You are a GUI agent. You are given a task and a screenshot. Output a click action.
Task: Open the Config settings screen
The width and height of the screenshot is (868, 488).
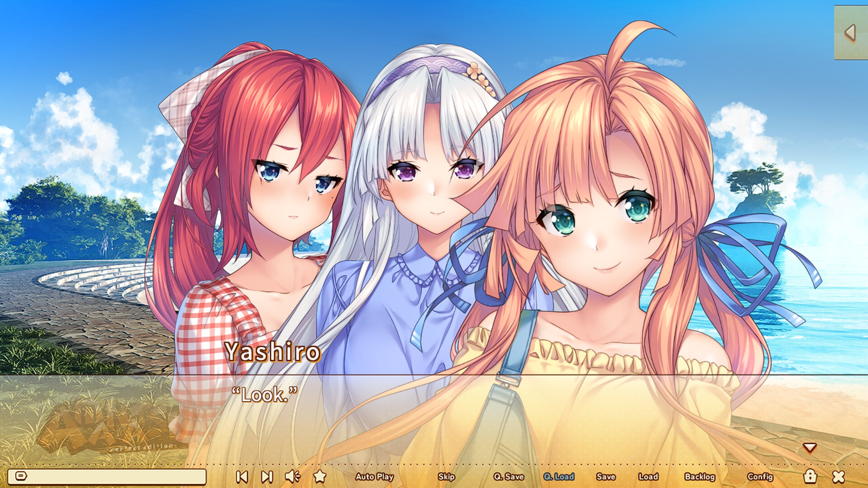pos(761,477)
